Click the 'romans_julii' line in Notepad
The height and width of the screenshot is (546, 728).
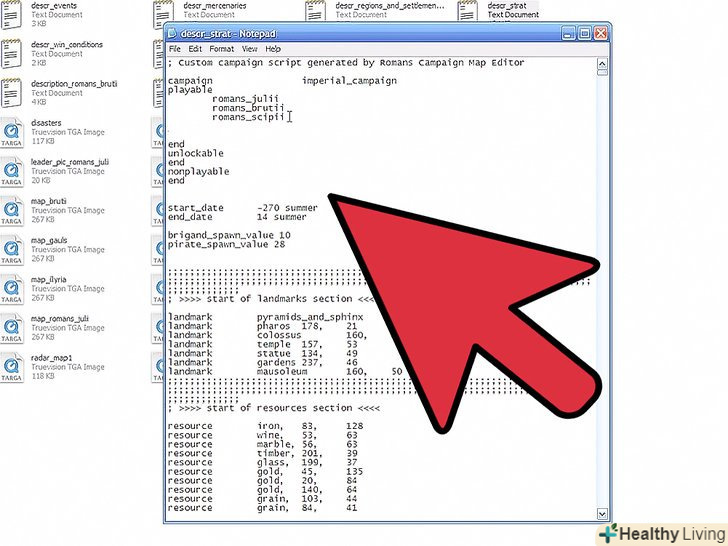pos(246,98)
